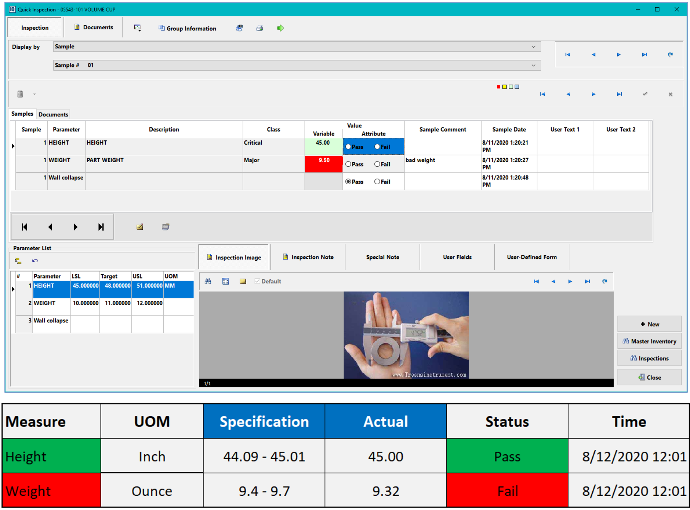This screenshot has width=690, height=510.
Task: Click the printer icon in the top toolbar
Action: 259,28
